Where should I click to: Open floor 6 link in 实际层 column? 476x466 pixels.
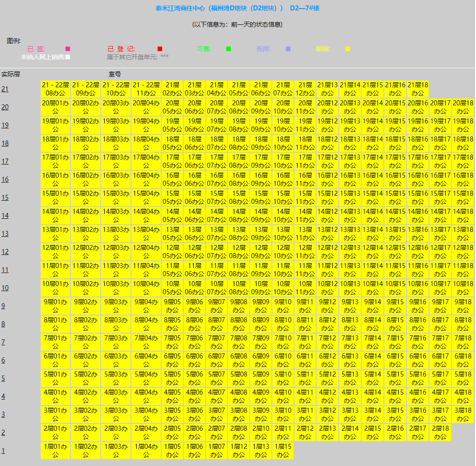[3, 360]
